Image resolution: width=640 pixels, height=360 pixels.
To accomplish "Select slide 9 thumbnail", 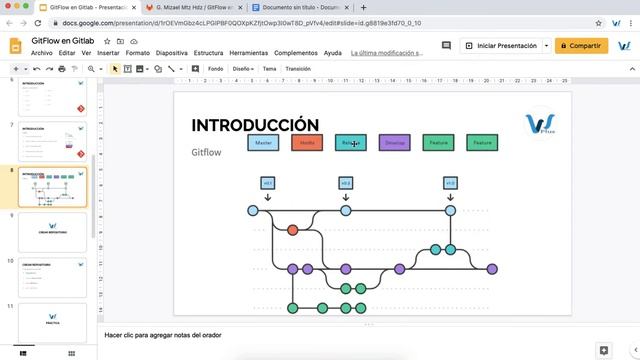I will [x=52, y=232].
